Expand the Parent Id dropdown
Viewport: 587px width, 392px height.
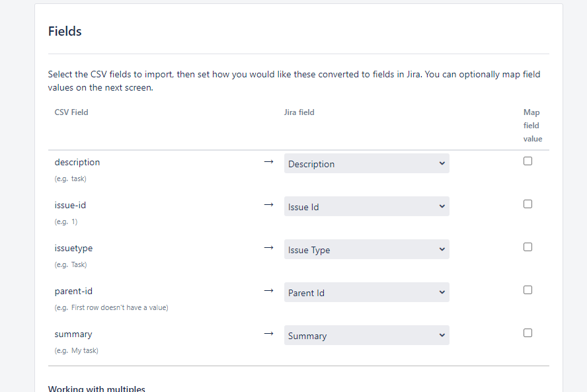point(366,293)
